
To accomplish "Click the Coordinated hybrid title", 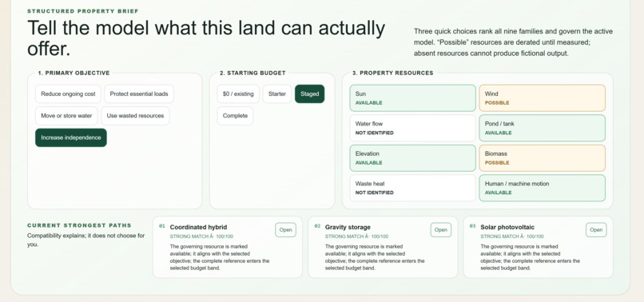I will [x=198, y=227].
